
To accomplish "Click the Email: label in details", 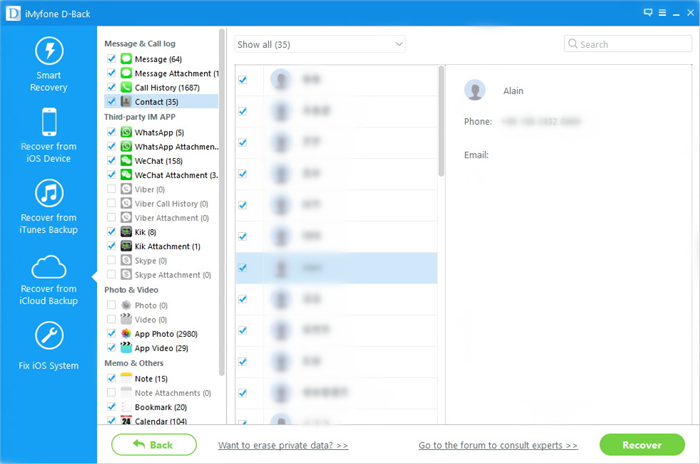I will click(476, 155).
